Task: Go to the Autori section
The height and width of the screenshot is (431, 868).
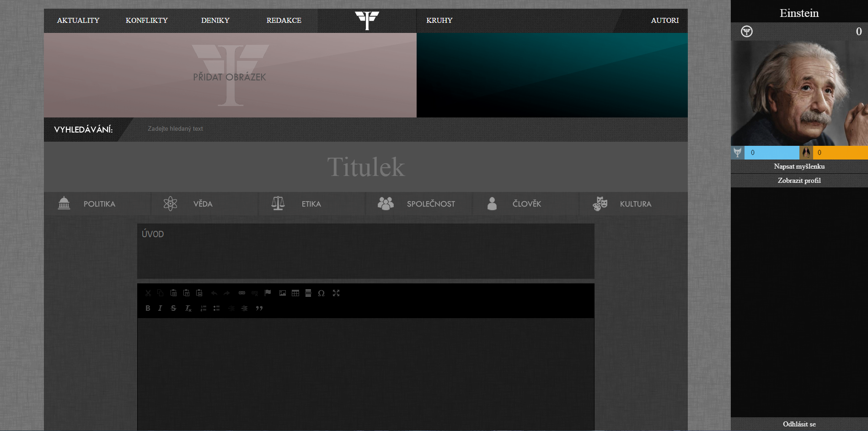Action: click(664, 21)
